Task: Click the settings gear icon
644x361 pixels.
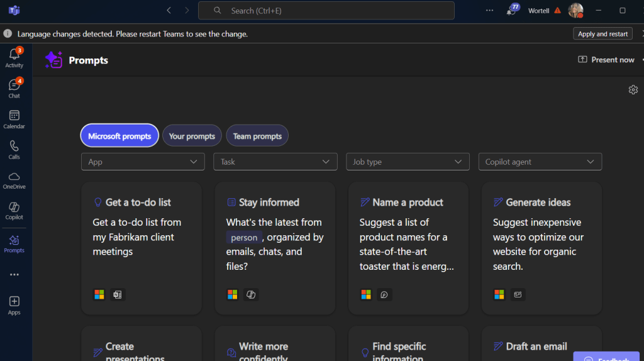Action: pyautogui.click(x=633, y=90)
